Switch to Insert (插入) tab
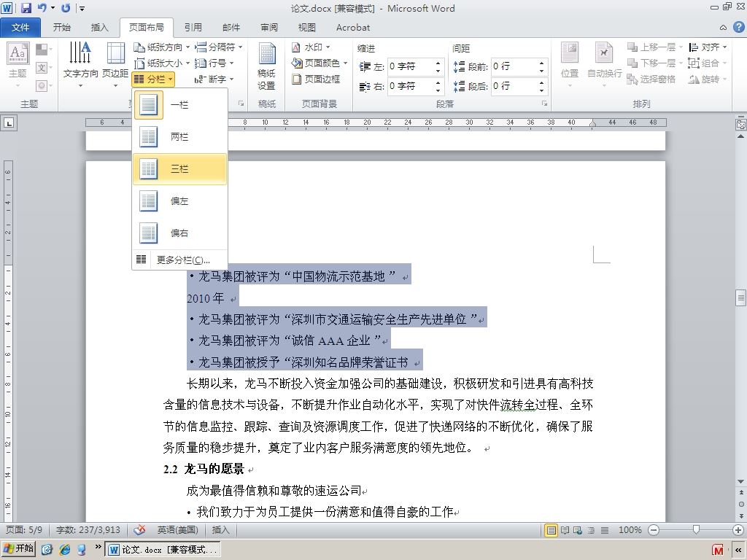 (99, 28)
